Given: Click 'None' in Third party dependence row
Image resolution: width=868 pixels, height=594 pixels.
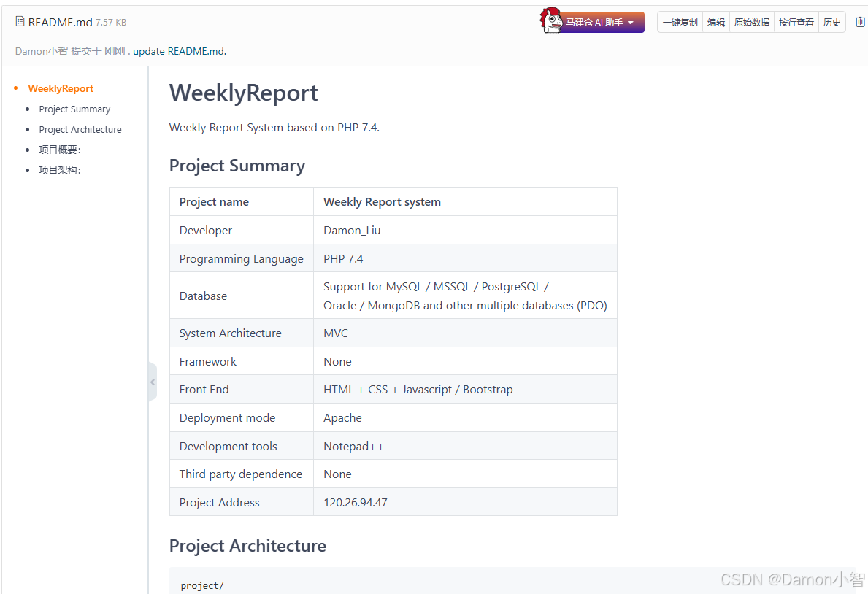Looking at the screenshot, I should click(x=465, y=474).
